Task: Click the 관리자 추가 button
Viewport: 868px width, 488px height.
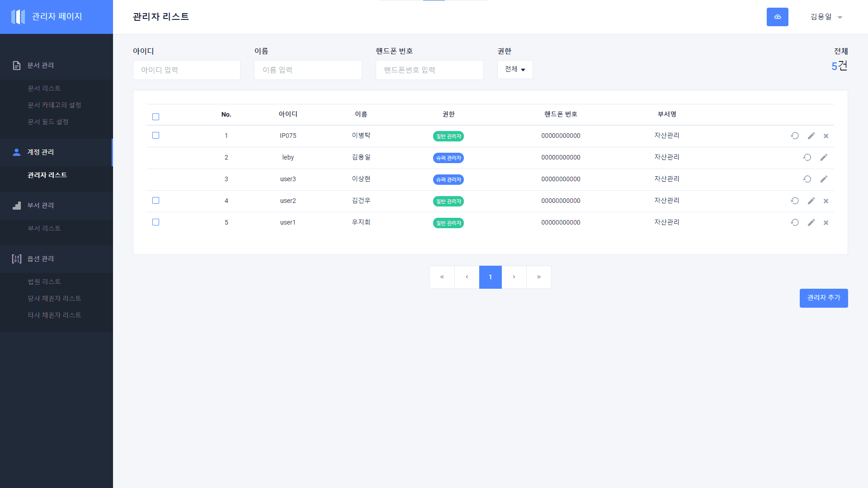Action: pos(824,298)
